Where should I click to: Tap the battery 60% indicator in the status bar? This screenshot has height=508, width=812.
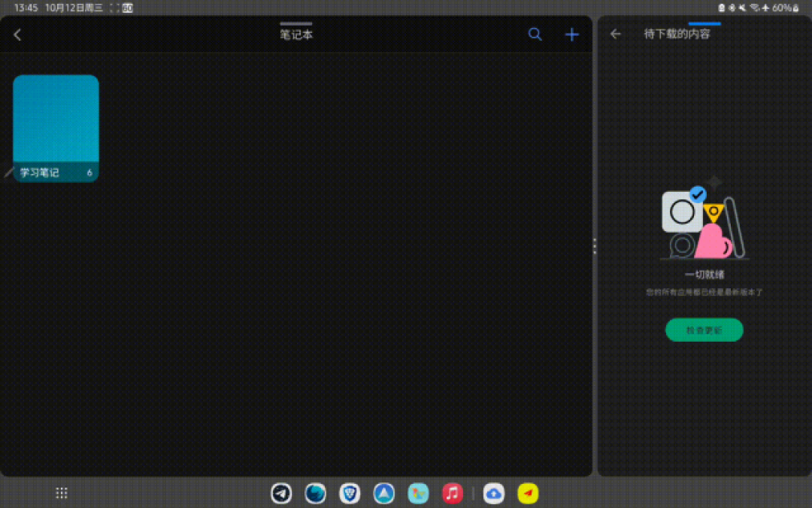click(785, 8)
